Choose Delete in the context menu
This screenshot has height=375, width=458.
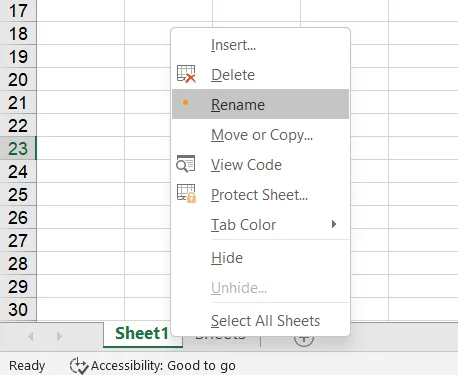point(260,74)
